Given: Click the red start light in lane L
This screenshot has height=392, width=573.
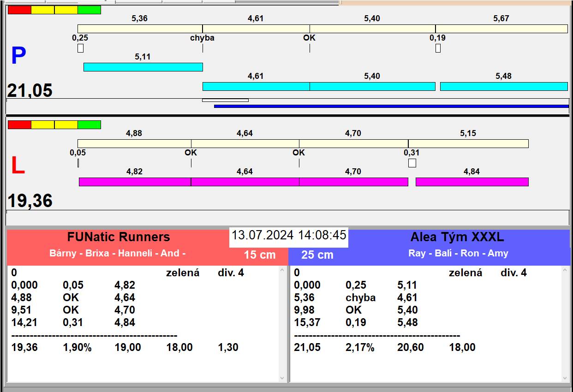Looking at the screenshot, I should [19, 125].
